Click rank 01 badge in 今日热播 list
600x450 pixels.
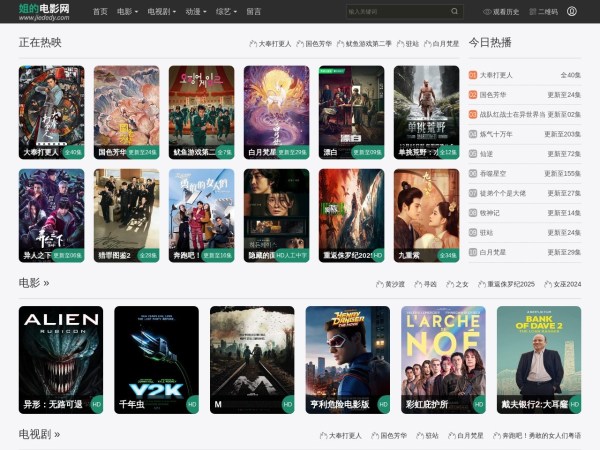[x=473, y=75]
